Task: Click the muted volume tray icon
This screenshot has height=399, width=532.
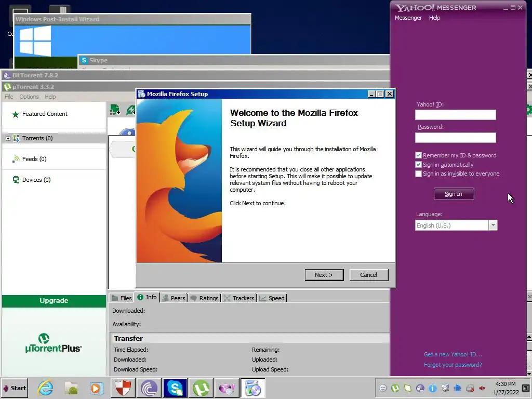Action: 482,388
